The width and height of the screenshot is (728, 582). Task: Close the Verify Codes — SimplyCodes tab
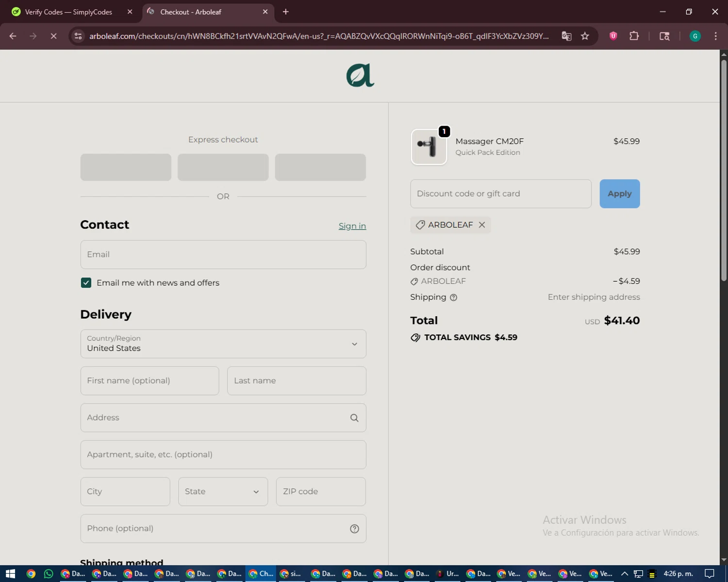click(130, 12)
